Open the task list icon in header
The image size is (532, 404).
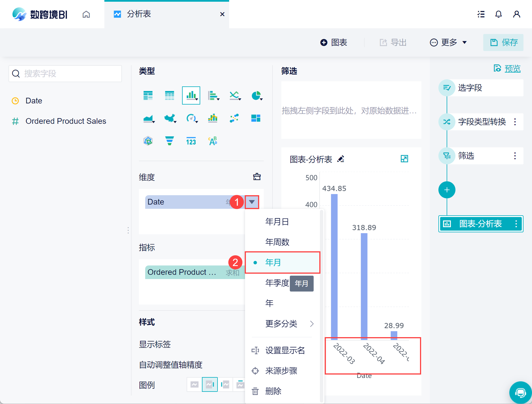coord(481,14)
